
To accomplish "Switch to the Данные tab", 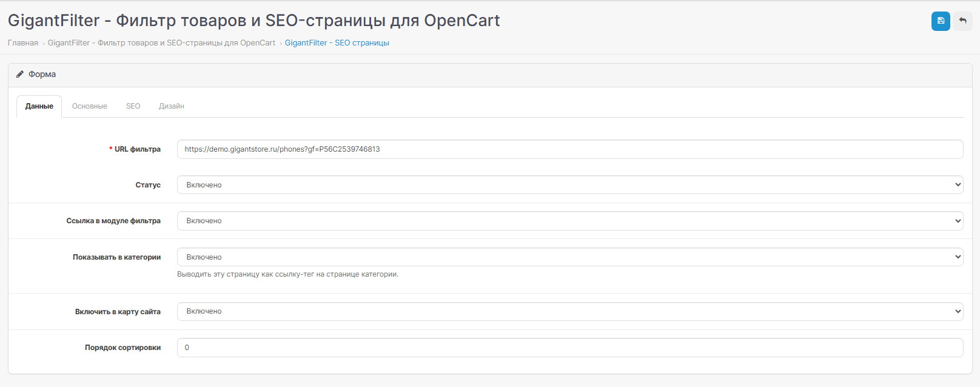I will click(39, 106).
